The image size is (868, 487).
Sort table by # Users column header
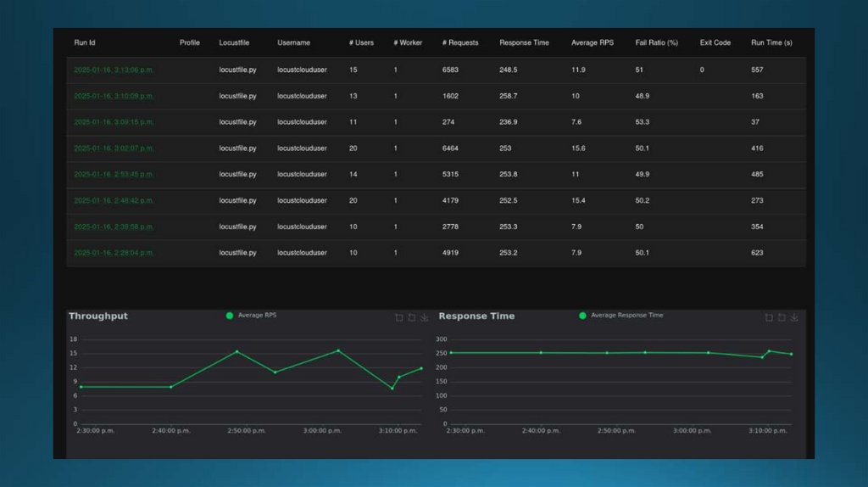point(361,42)
